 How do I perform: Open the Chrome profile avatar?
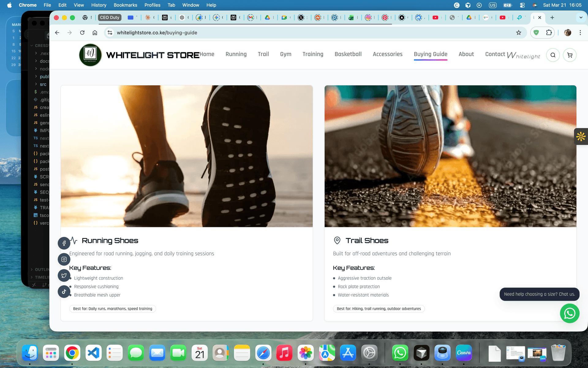567,33
